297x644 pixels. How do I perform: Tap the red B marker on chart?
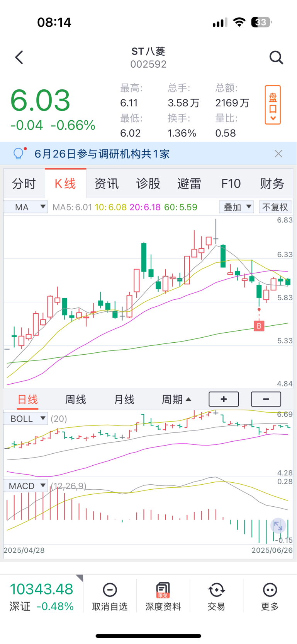(259, 326)
